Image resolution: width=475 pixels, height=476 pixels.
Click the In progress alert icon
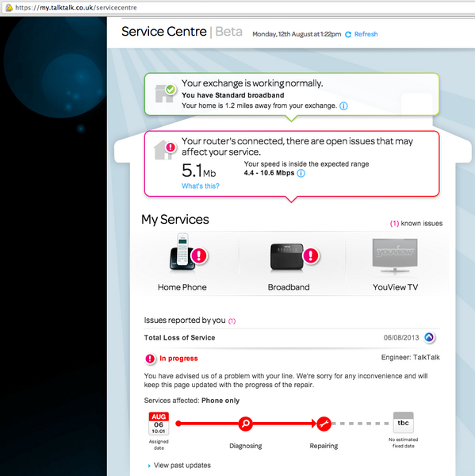150,359
